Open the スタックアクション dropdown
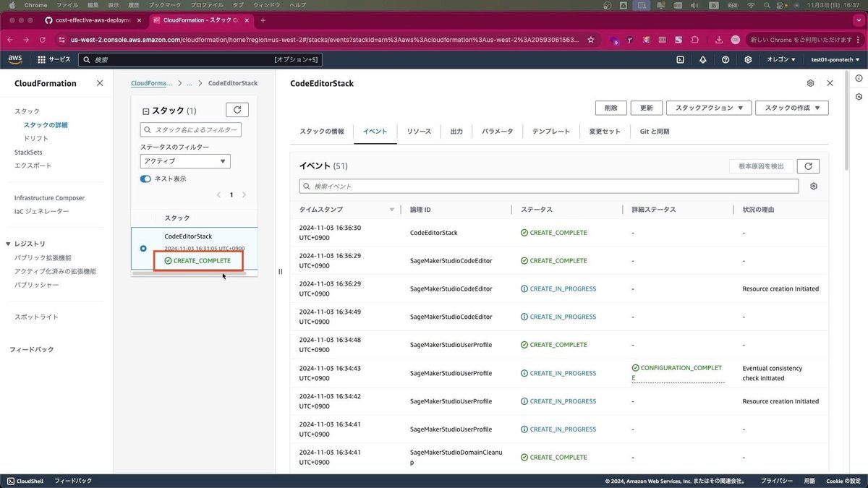The width and height of the screenshot is (868, 488). [x=709, y=108]
